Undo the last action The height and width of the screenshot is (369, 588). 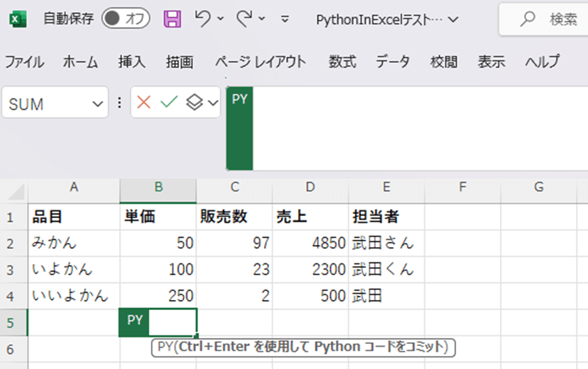[x=202, y=19]
